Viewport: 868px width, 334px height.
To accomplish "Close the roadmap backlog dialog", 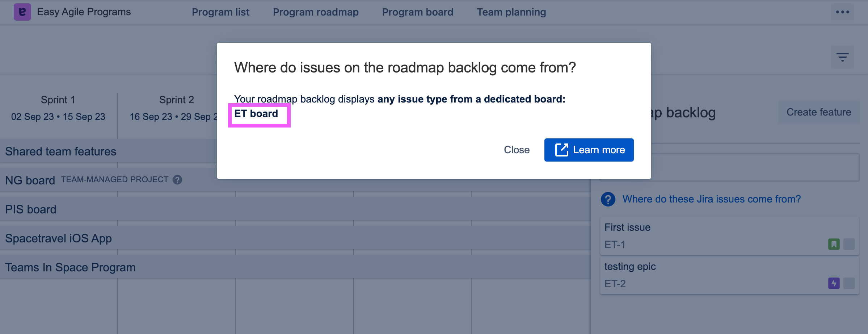I will point(517,150).
